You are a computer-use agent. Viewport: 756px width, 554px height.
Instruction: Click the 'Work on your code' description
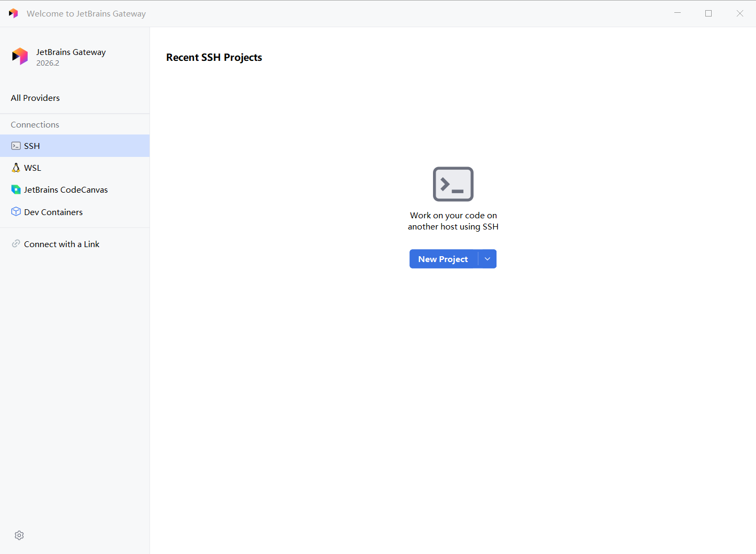[453, 221]
